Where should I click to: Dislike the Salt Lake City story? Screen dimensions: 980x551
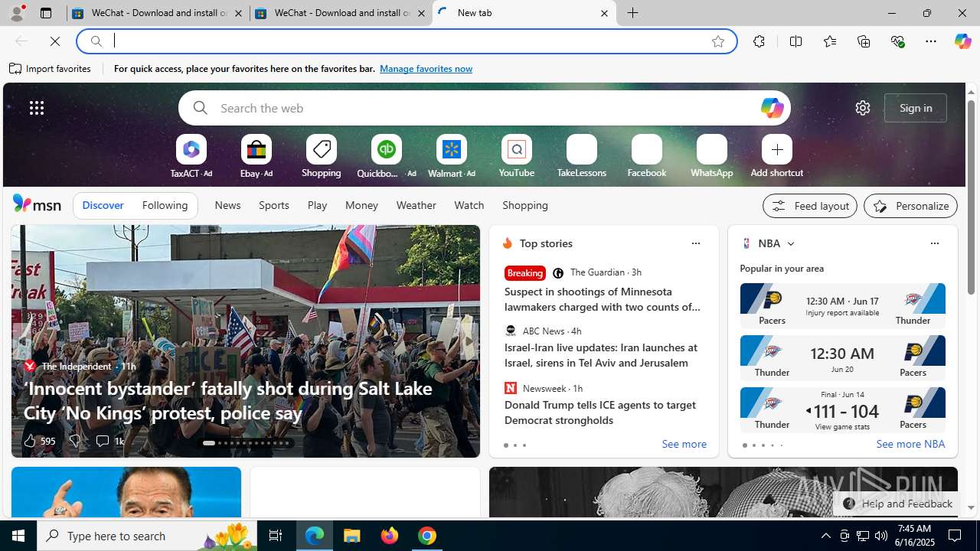click(74, 441)
